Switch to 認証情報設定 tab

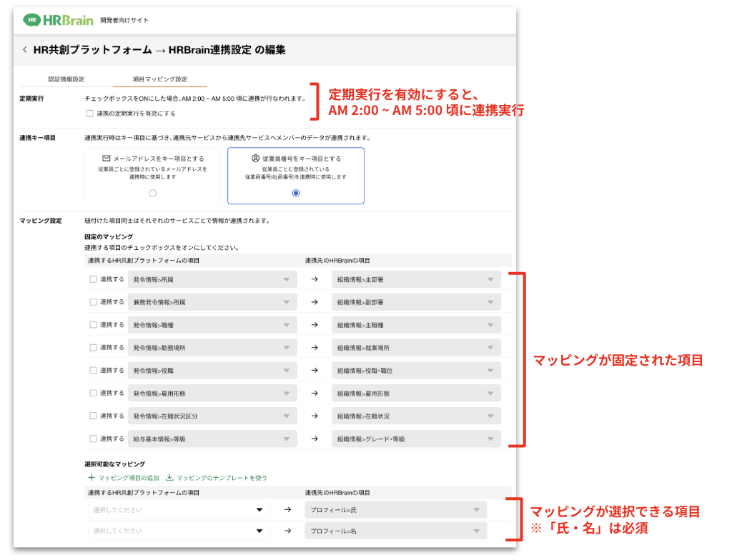click(x=66, y=79)
